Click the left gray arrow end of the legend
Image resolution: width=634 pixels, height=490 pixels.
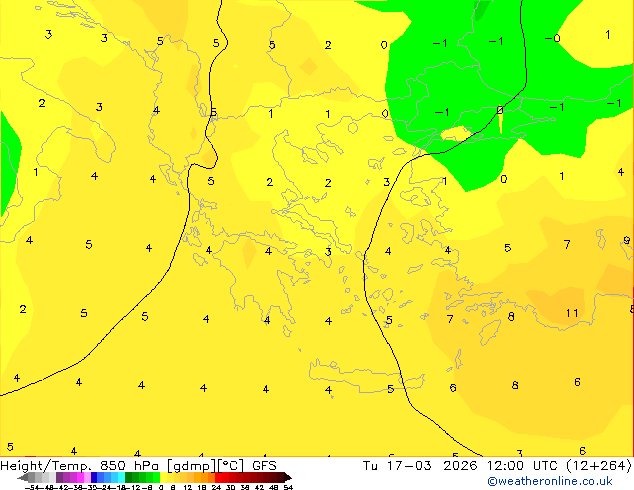click(23, 477)
